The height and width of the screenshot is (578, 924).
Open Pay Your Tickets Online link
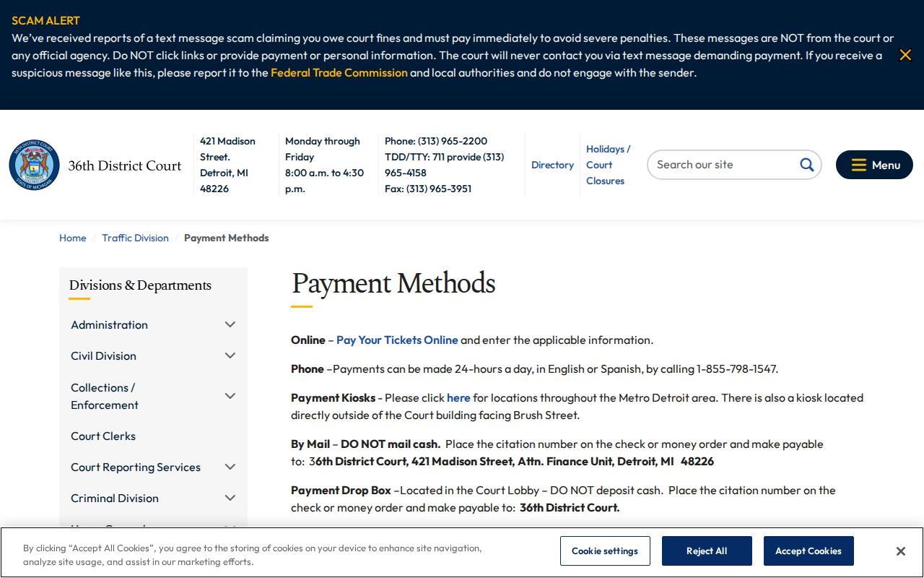397,340
